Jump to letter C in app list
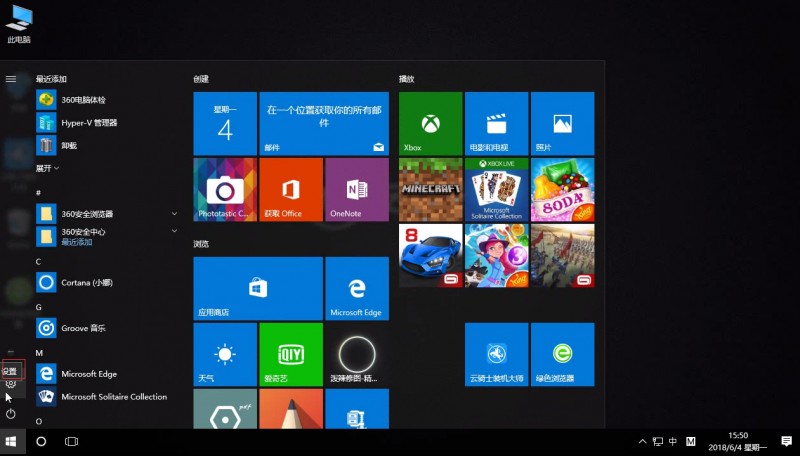 (38, 262)
